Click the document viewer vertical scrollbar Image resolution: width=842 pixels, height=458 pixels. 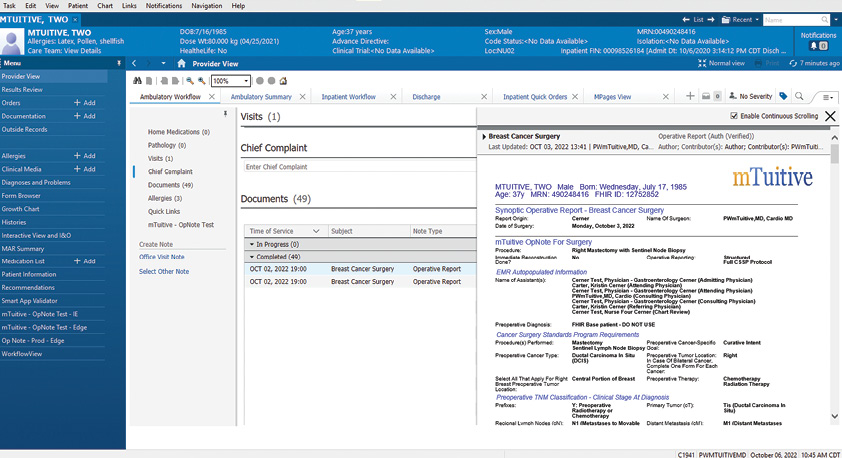pos(834,277)
